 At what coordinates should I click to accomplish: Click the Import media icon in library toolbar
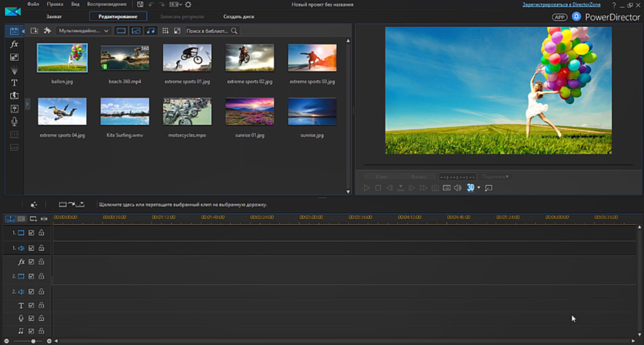point(34,31)
